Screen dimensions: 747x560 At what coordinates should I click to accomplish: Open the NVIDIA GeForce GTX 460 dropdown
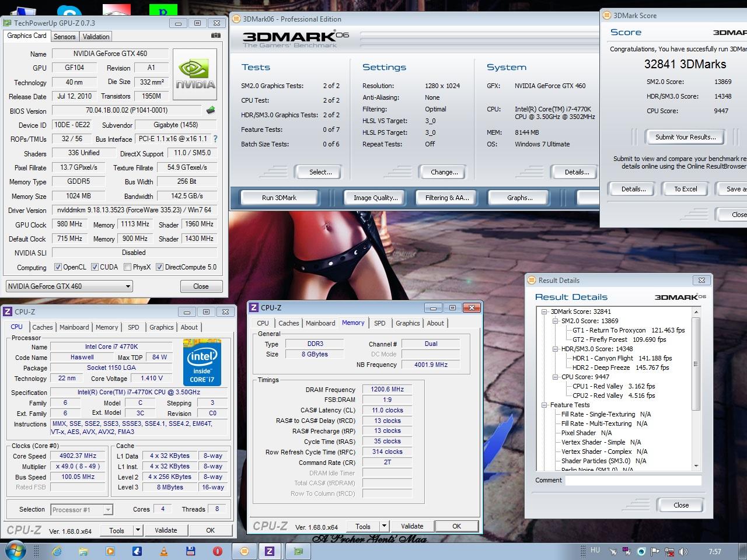coord(69,286)
